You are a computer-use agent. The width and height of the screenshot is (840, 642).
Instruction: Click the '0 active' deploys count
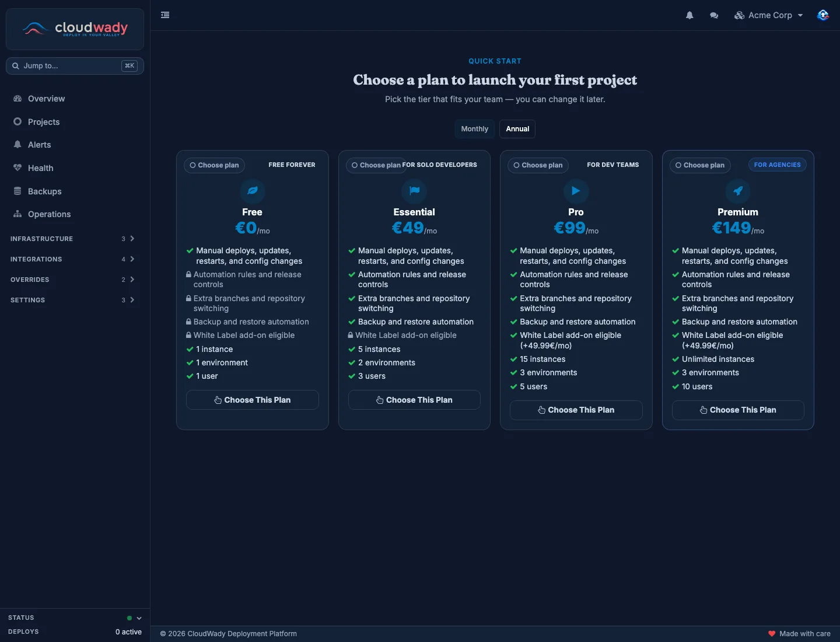[128, 632]
